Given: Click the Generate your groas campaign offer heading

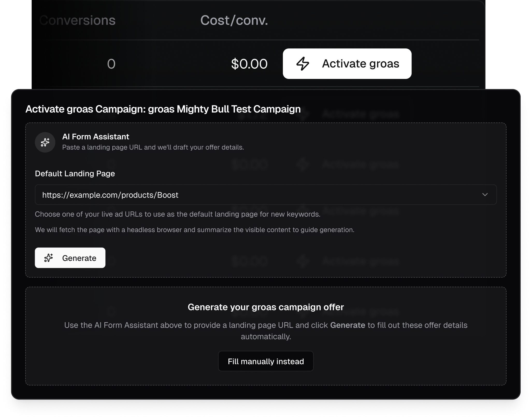Looking at the screenshot, I should coord(266,307).
